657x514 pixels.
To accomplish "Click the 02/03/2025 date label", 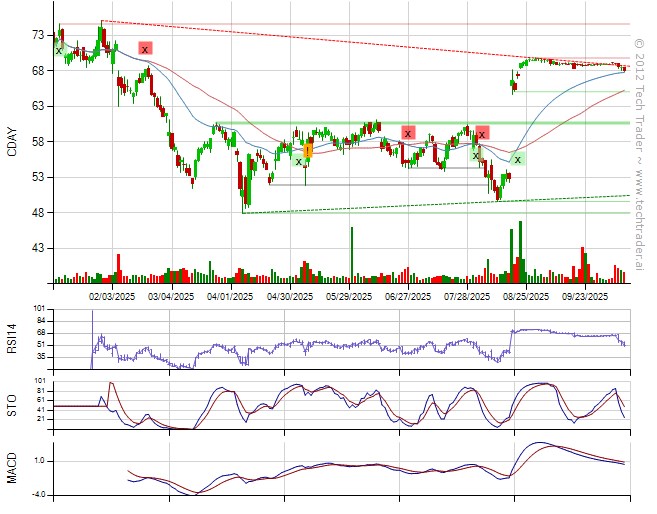I will coord(112,296).
